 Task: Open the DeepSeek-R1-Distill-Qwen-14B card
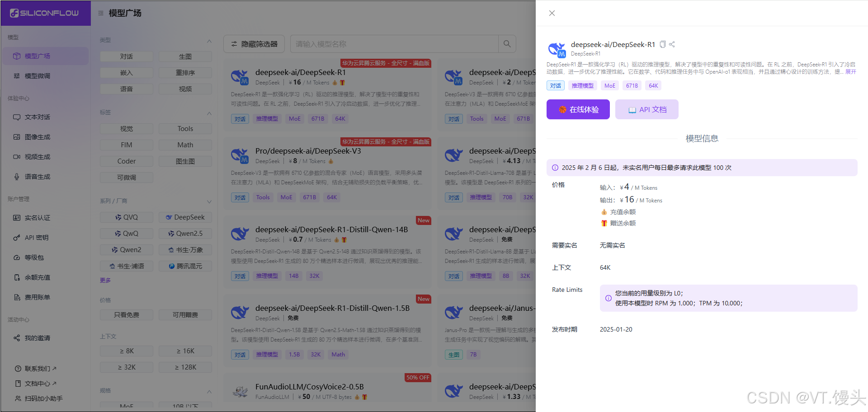click(327, 252)
